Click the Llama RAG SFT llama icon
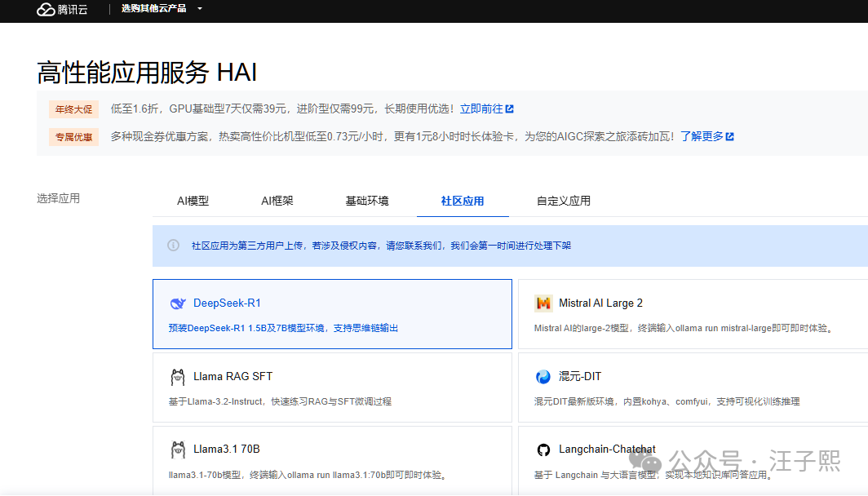The width and height of the screenshot is (868, 496). [177, 377]
